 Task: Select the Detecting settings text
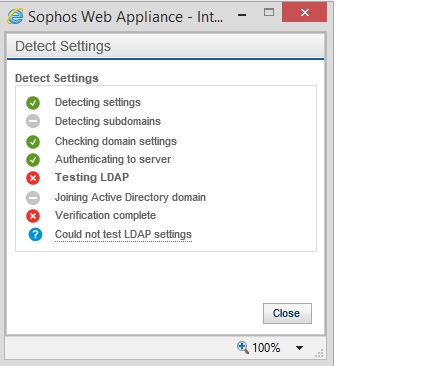coord(98,102)
